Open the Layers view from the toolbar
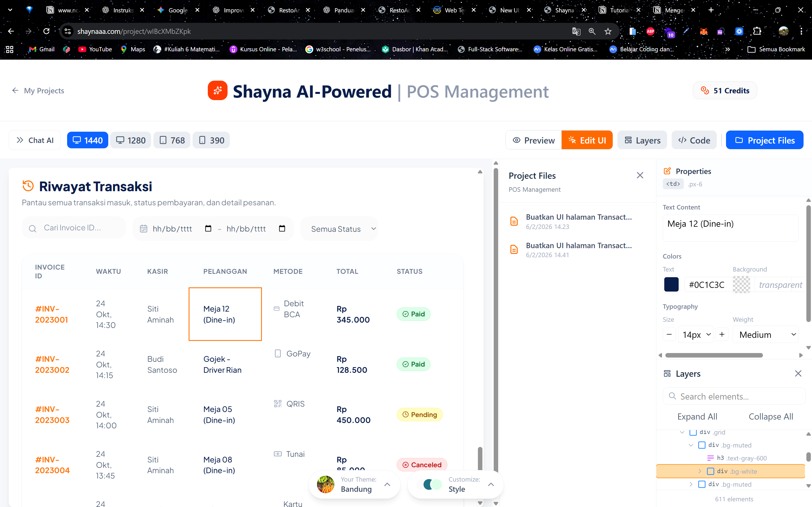The height and width of the screenshot is (507, 812). [642, 140]
